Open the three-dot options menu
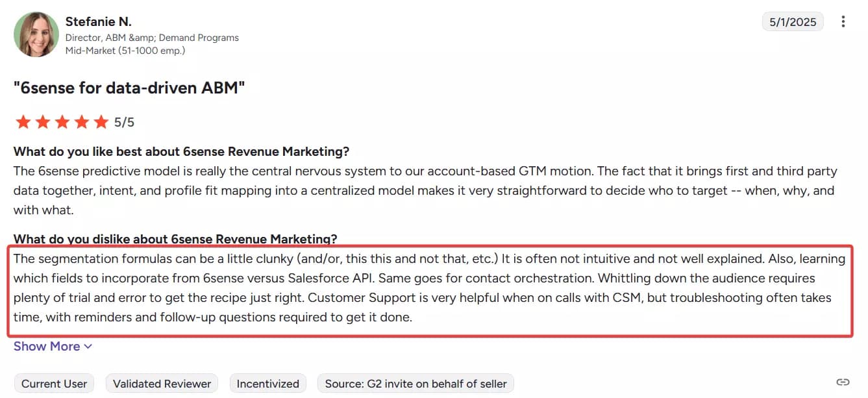Viewport: 868px width, 398px height. 843,22
